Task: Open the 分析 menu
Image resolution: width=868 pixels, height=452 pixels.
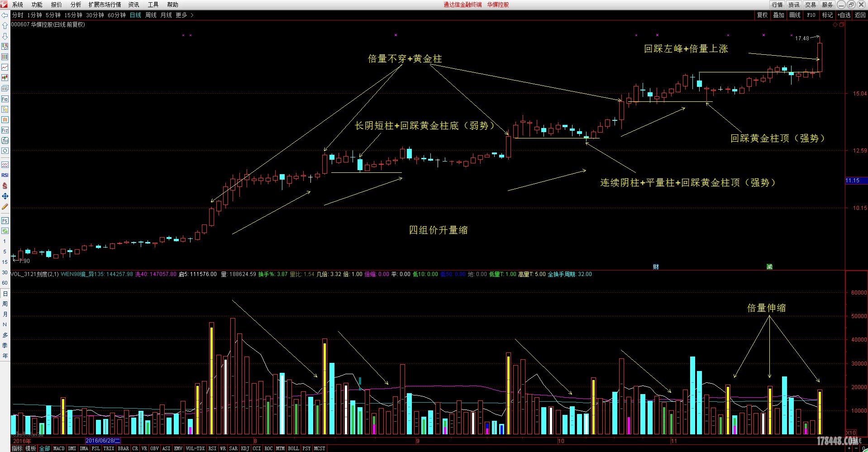Action: pos(76,5)
